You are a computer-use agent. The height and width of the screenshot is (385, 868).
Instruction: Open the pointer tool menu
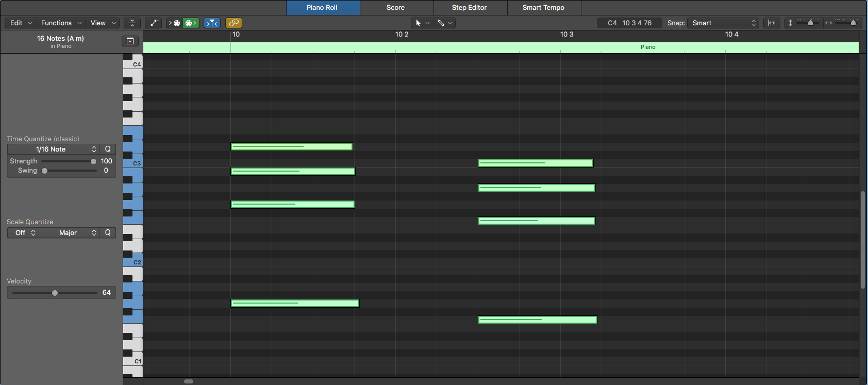pyautogui.click(x=422, y=23)
